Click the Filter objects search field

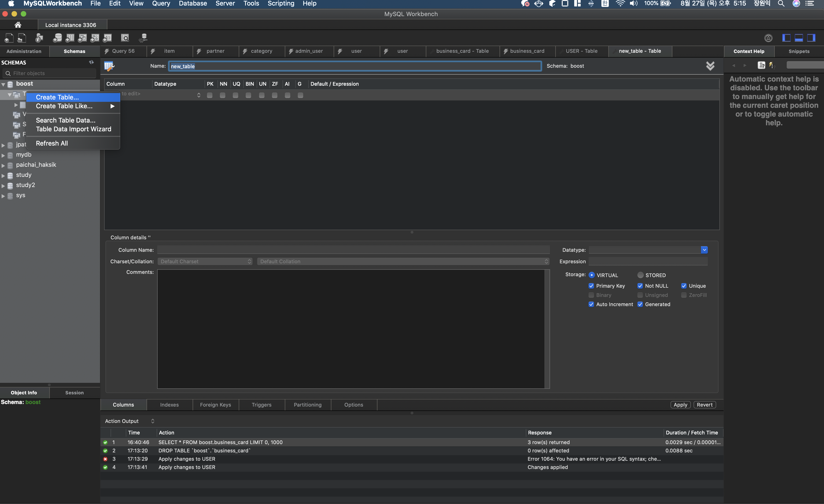[x=50, y=73]
